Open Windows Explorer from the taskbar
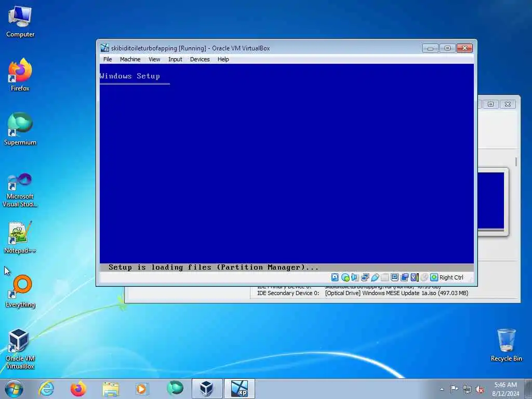The width and height of the screenshot is (532, 399). coord(111,389)
